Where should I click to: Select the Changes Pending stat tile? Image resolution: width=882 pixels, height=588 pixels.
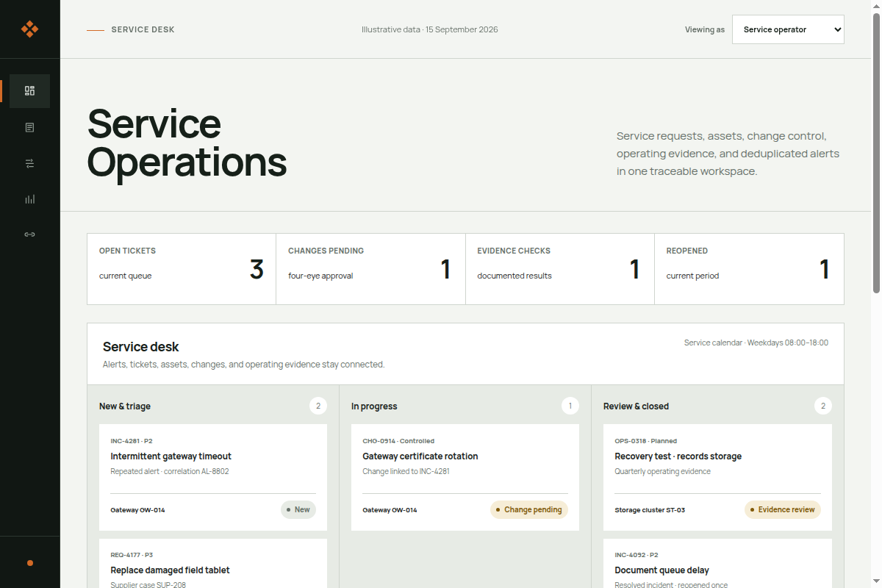coord(370,269)
